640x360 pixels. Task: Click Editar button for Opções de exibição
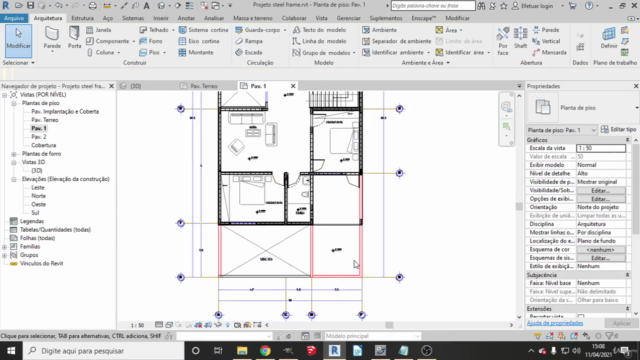(600, 199)
